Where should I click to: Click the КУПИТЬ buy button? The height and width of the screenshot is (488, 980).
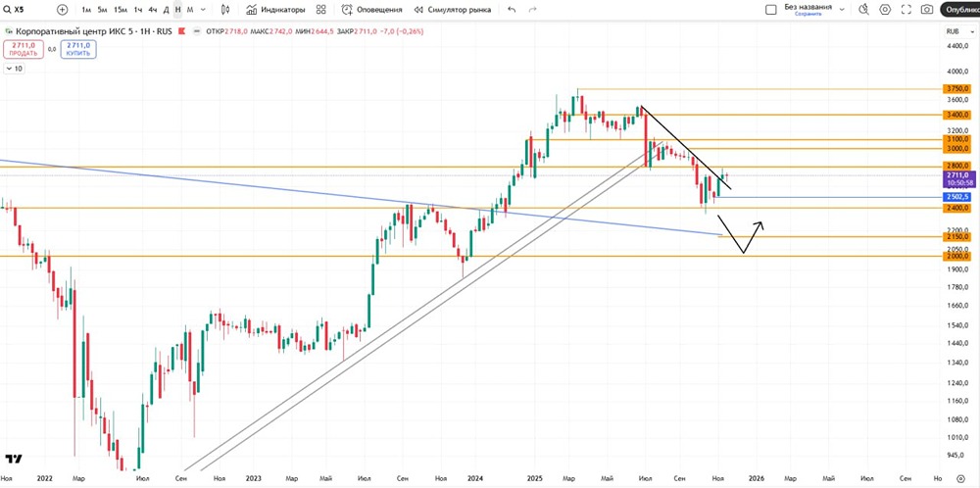click(x=78, y=49)
